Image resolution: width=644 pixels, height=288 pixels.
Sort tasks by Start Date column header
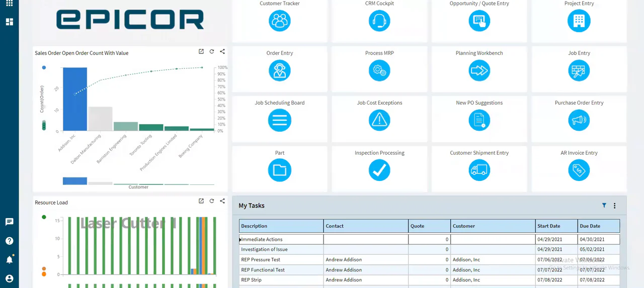(556, 226)
